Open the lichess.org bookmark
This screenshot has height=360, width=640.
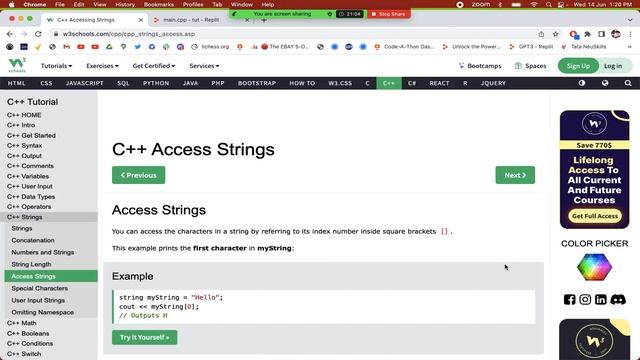pos(211,47)
